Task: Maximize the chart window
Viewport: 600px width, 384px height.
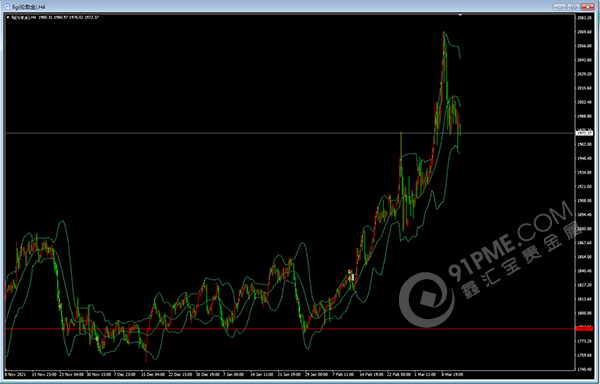Action: coord(574,7)
